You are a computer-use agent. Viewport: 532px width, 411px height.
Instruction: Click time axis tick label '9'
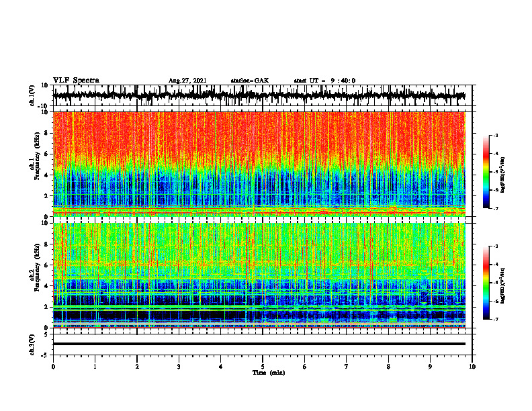click(430, 367)
